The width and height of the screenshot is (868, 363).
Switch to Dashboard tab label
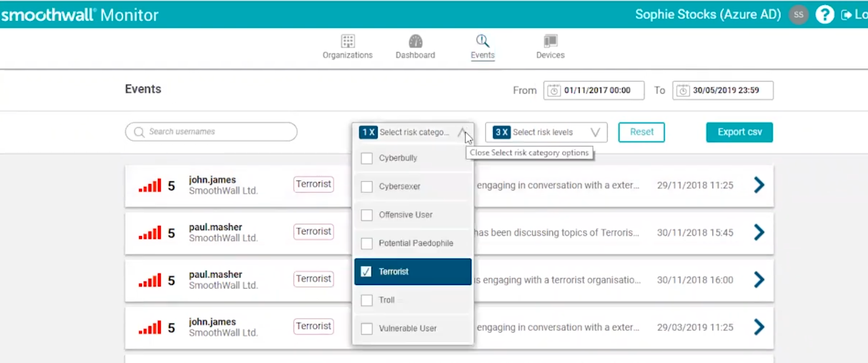[415, 55]
